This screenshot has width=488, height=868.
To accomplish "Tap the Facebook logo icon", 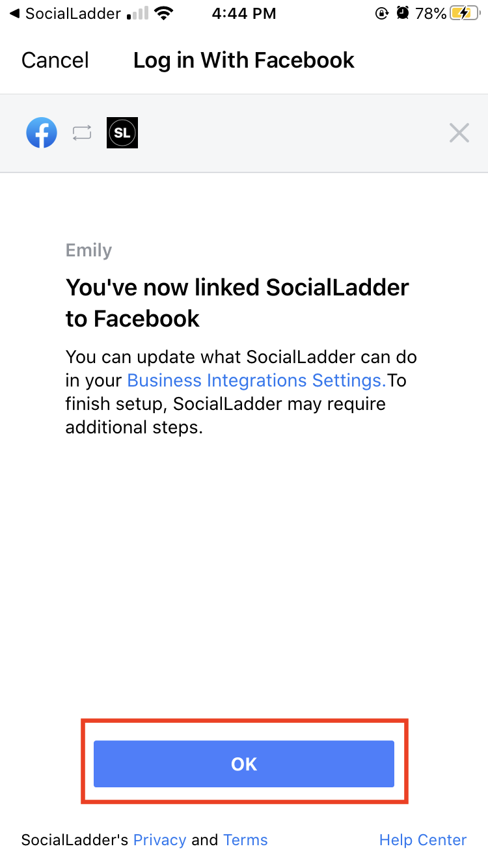I will click(x=42, y=133).
